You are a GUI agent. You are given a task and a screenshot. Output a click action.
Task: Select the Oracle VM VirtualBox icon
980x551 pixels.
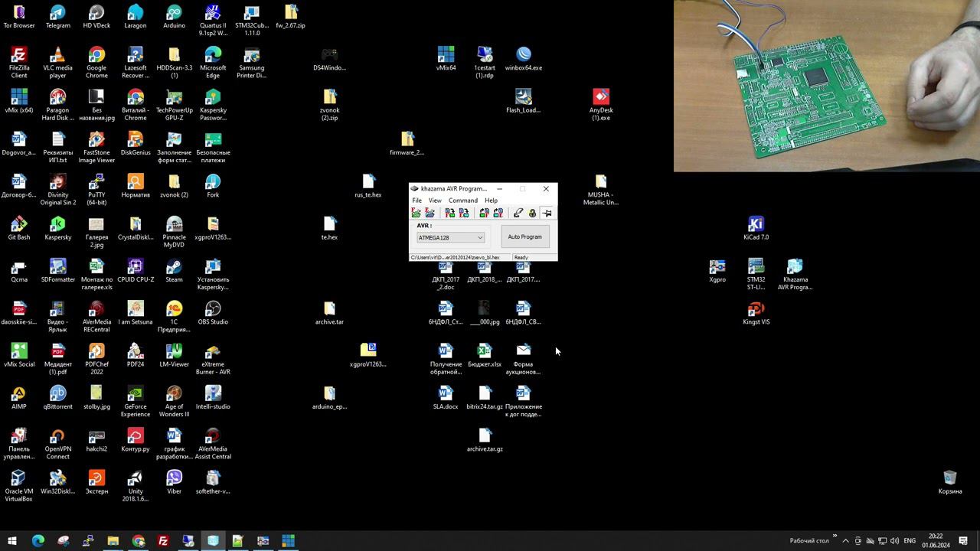tap(19, 486)
